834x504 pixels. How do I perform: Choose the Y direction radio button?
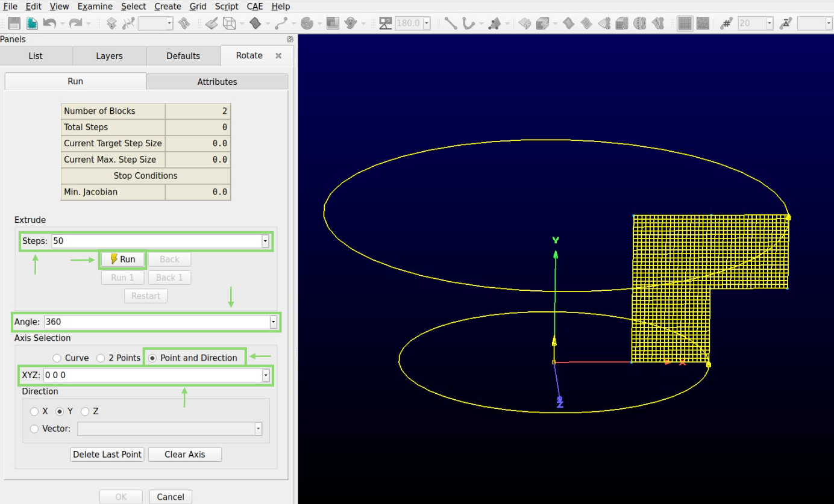(60, 412)
